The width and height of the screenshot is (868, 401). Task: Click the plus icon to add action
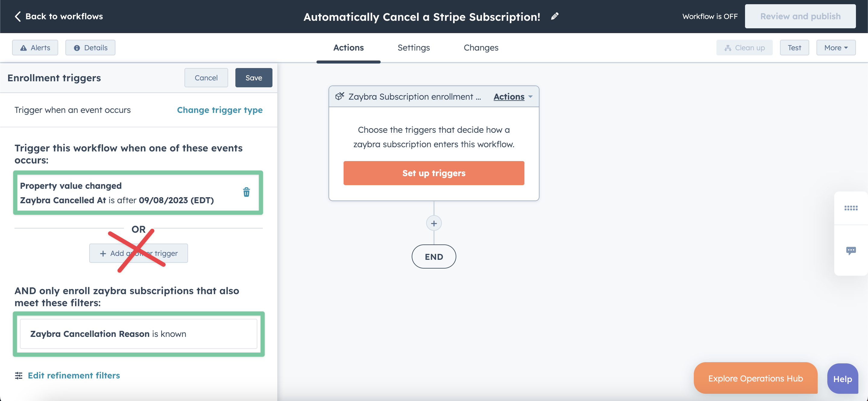[x=434, y=223]
